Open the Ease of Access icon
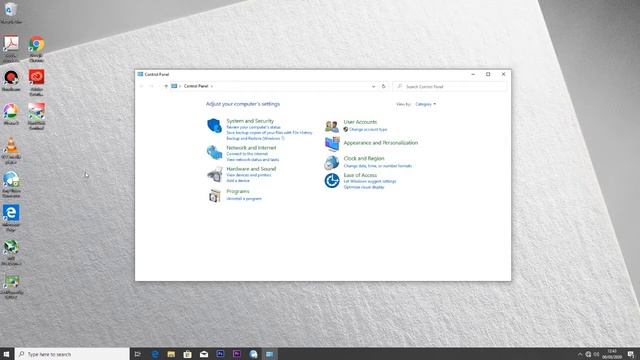 [332, 180]
